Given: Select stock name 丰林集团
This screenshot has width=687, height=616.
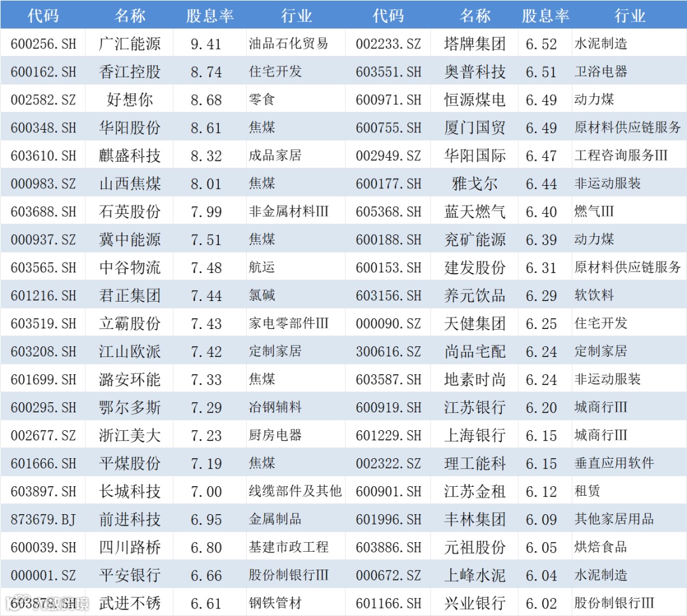Looking at the screenshot, I should coord(475,519).
